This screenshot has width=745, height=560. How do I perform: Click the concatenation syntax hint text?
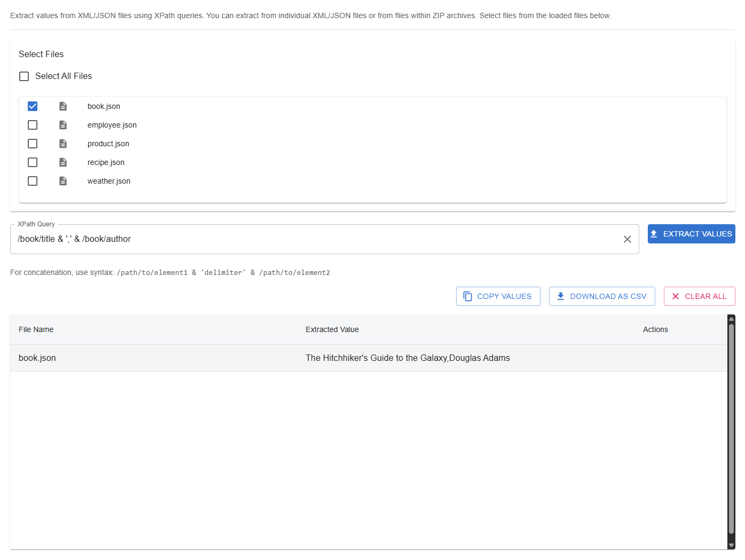(x=170, y=272)
